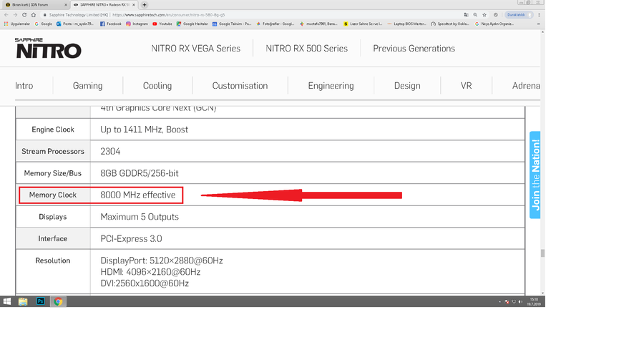Viewport: 644px width, 360px height.
Task: Open NITRO RX VEGA Series menu
Action: pyautogui.click(x=195, y=49)
